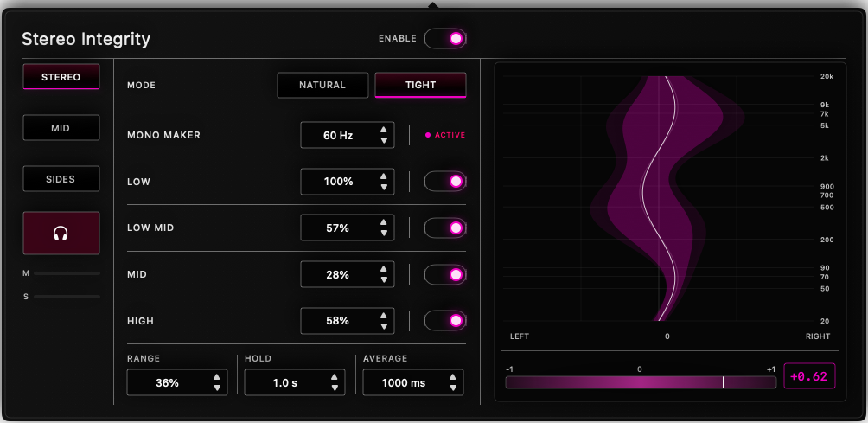Click the correlation meter bar
The image size is (868, 423).
(x=641, y=382)
